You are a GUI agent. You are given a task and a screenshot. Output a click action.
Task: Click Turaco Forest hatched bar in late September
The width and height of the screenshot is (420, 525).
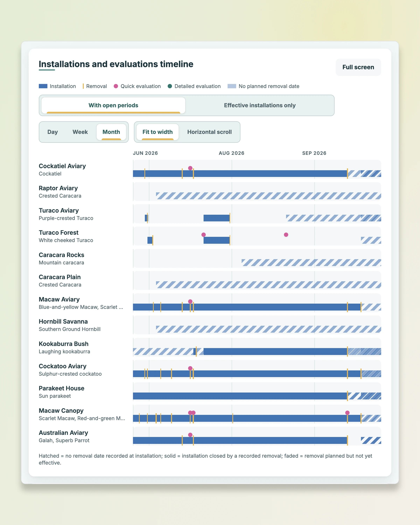(x=371, y=240)
